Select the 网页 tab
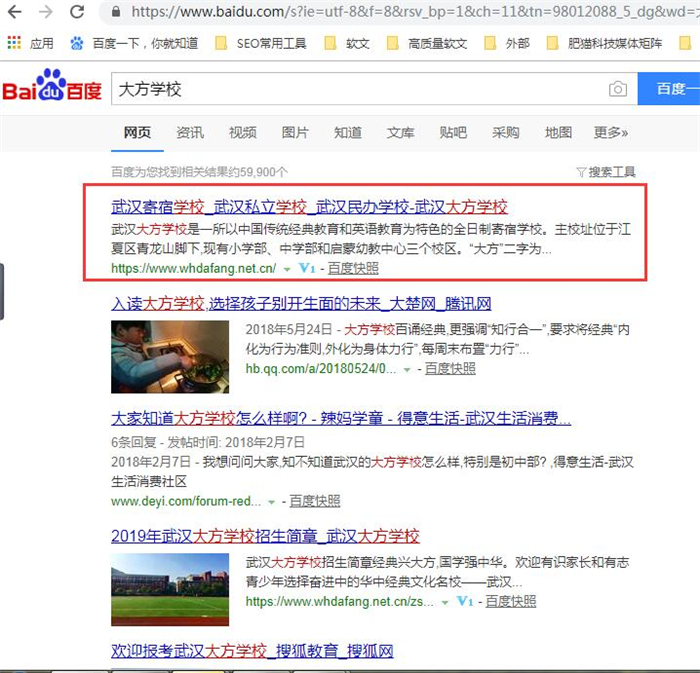The width and height of the screenshot is (700, 673). coord(137,133)
